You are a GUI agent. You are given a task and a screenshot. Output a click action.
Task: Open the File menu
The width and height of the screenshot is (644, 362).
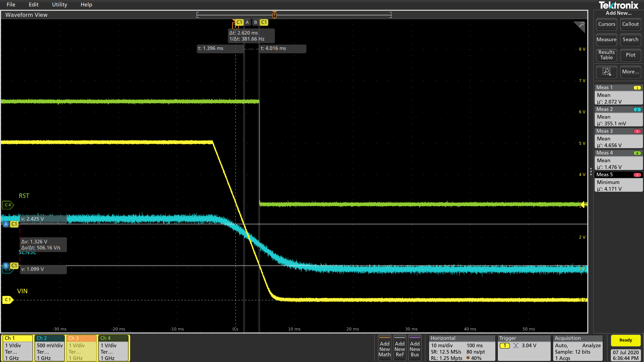(11, 5)
